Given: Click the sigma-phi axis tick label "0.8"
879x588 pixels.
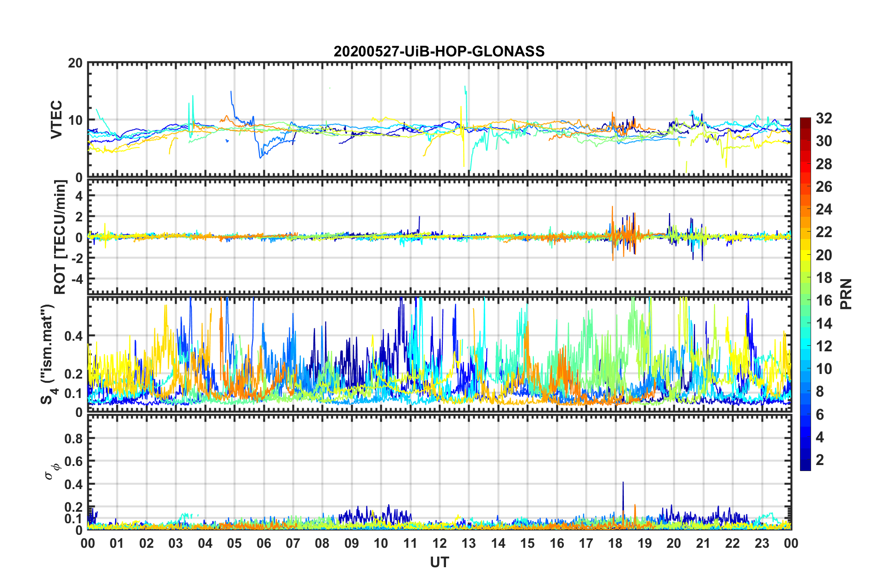Looking at the screenshot, I should tap(73, 438).
